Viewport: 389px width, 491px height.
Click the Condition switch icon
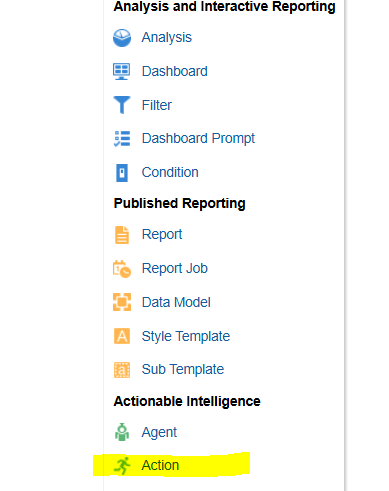coord(122,173)
